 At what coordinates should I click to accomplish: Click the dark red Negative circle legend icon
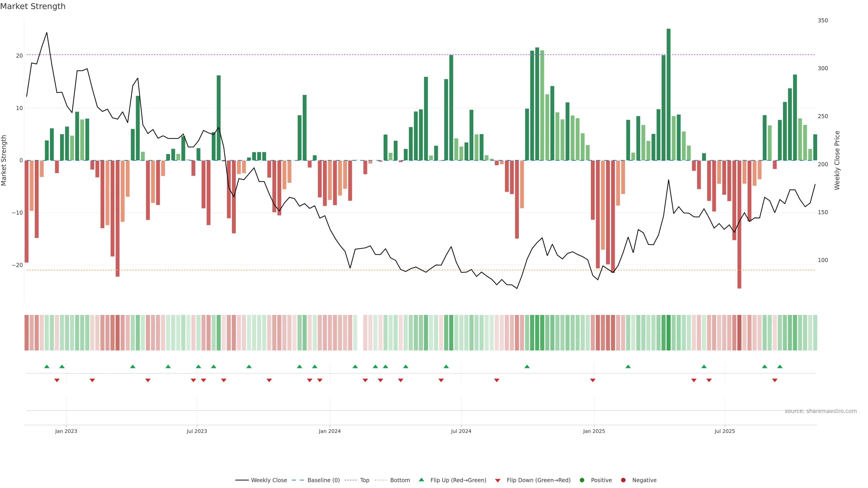pyautogui.click(x=623, y=480)
